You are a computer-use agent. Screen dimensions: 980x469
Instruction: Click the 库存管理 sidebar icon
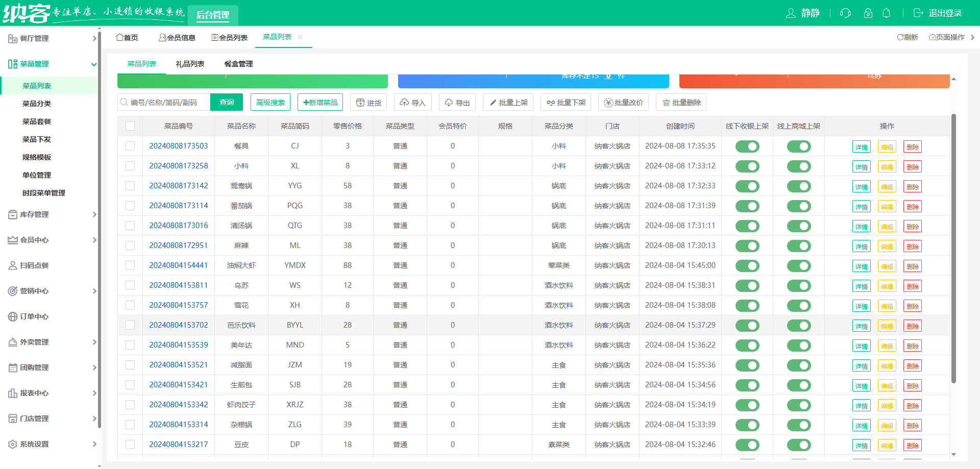13,214
